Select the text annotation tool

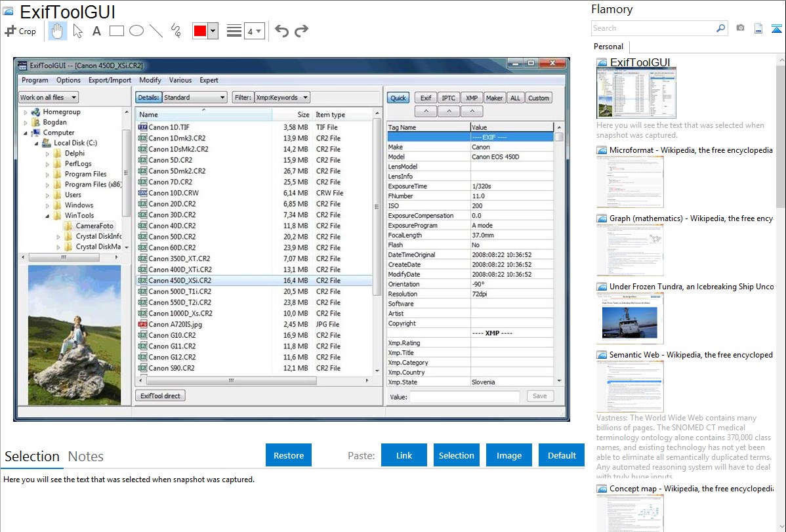click(96, 31)
